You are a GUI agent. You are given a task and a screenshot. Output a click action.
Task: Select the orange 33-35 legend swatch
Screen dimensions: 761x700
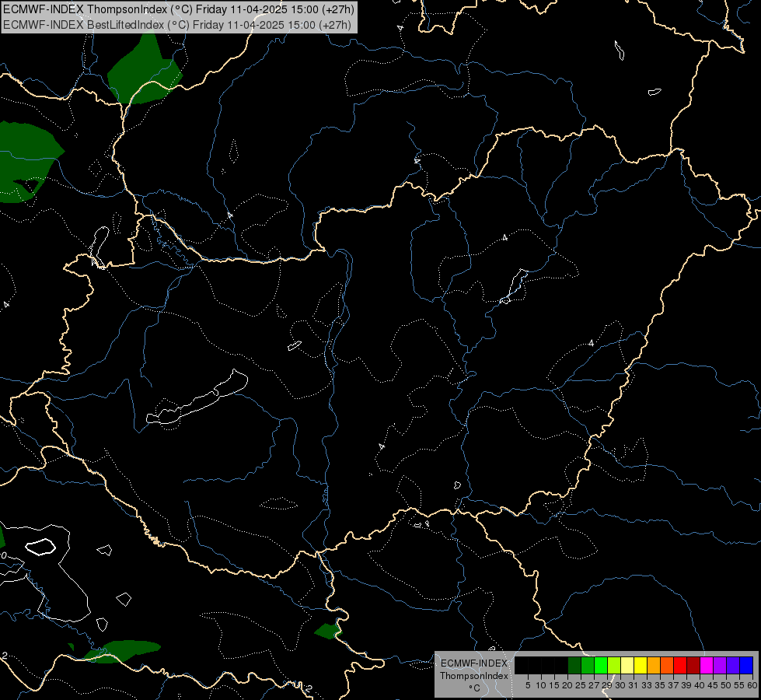(x=654, y=665)
